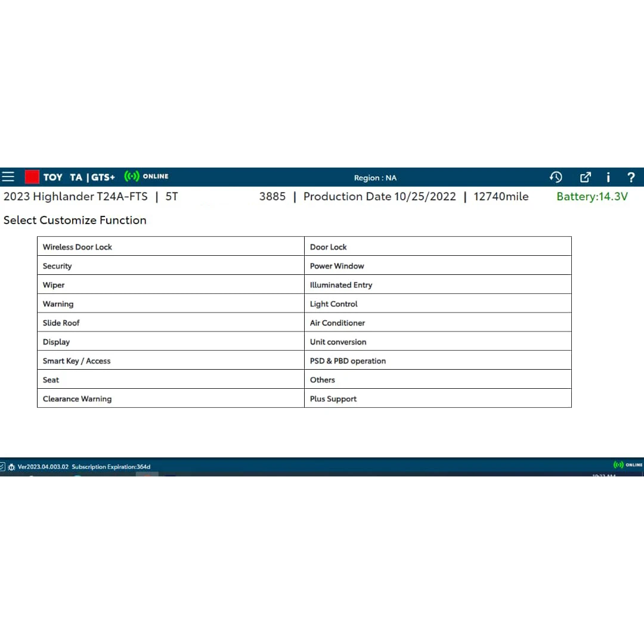
Task: Click the 12740mile odometer value
Action: 501,196
